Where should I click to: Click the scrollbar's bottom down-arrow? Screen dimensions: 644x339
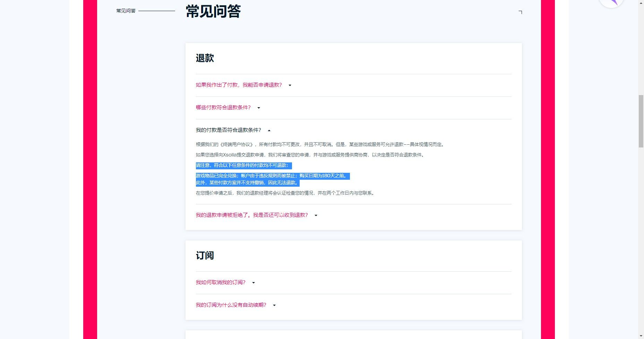tap(641, 335)
